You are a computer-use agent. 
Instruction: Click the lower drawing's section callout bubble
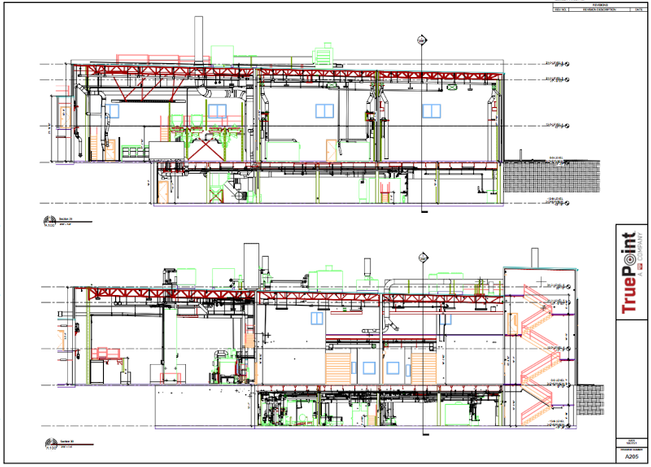423,258
